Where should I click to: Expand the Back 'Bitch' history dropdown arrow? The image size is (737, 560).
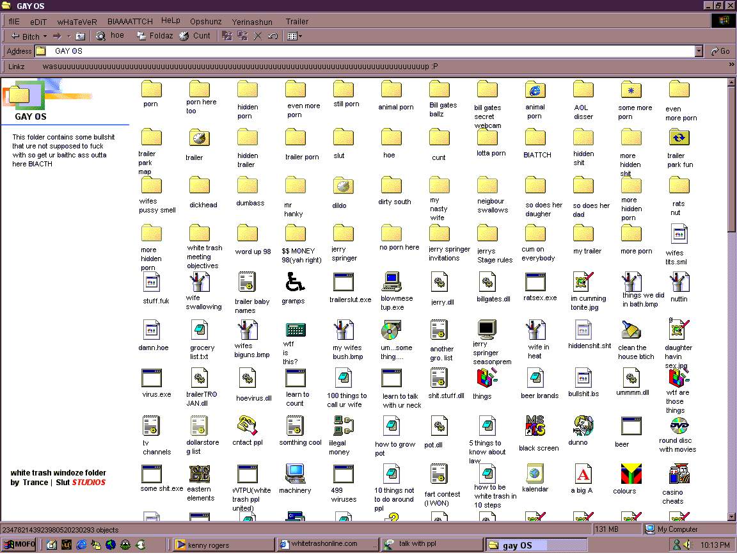[x=45, y=36]
